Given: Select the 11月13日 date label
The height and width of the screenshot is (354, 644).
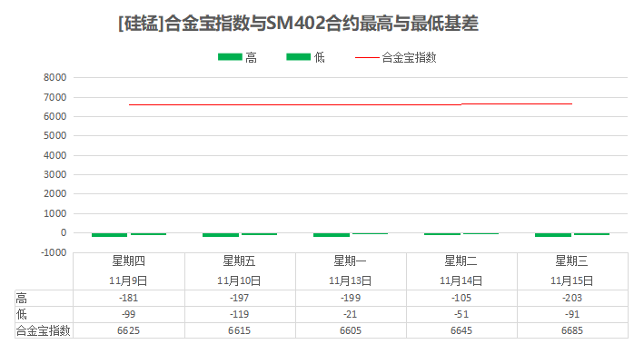Looking at the screenshot, I should 351,281.
